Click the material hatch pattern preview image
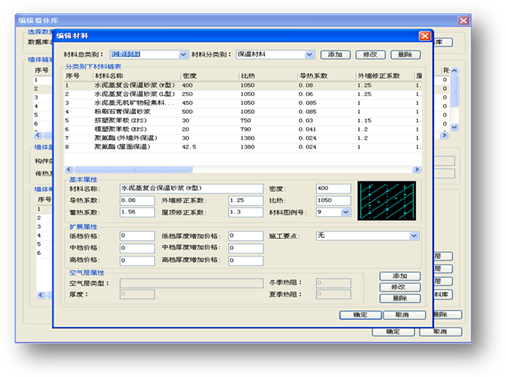The width and height of the screenshot is (506, 377). coord(387,201)
